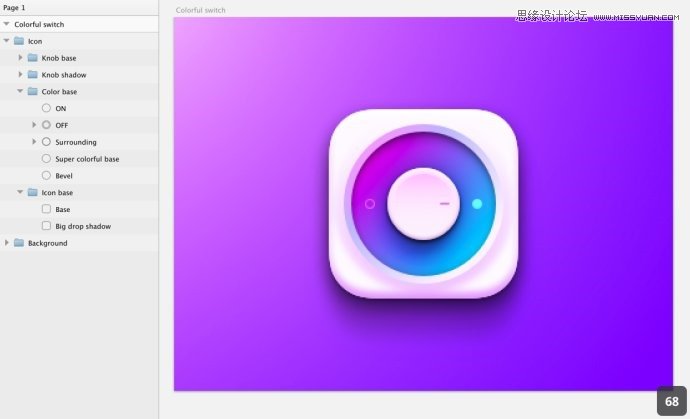Select the ON layer name

[x=61, y=108]
